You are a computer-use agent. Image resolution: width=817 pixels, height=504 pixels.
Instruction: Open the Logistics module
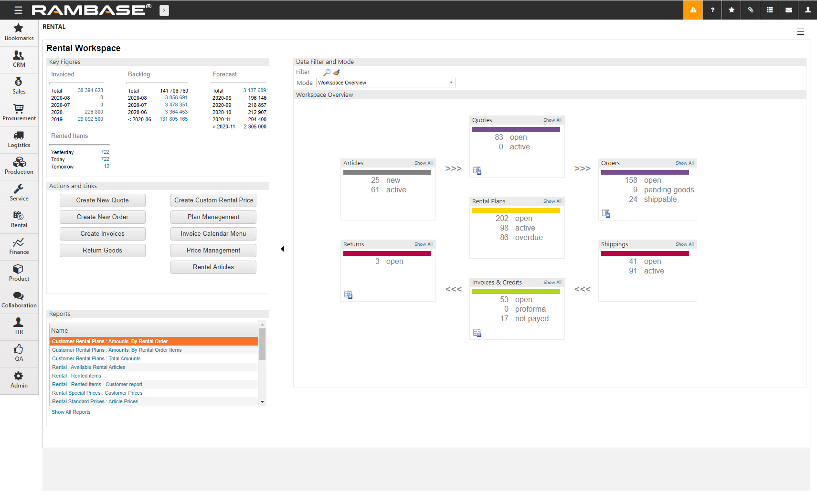[x=19, y=139]
